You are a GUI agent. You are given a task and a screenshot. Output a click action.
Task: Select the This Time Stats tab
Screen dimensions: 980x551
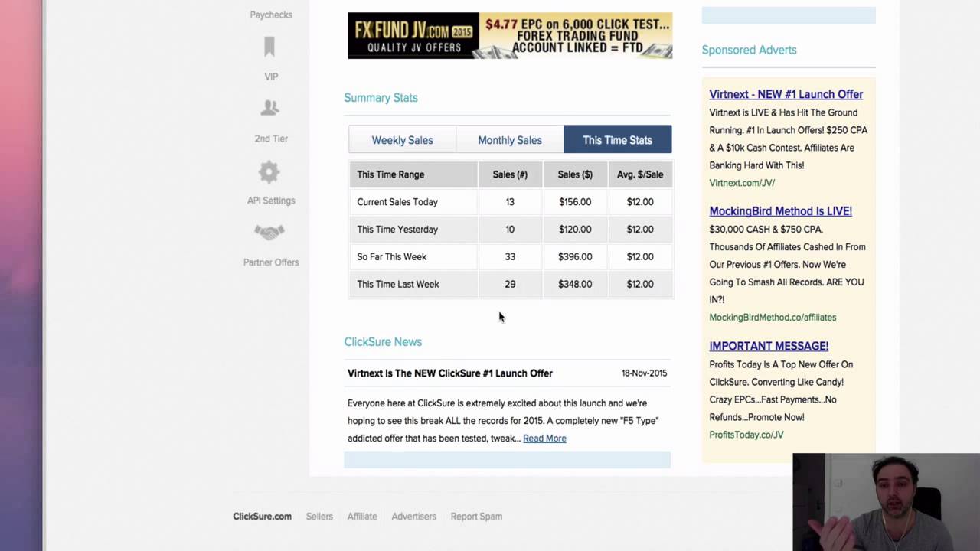click(617, 140)
